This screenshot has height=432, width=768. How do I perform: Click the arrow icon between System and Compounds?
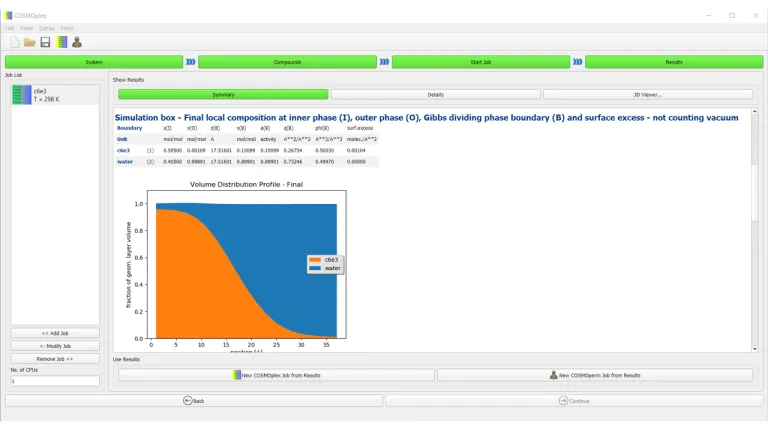191,62
